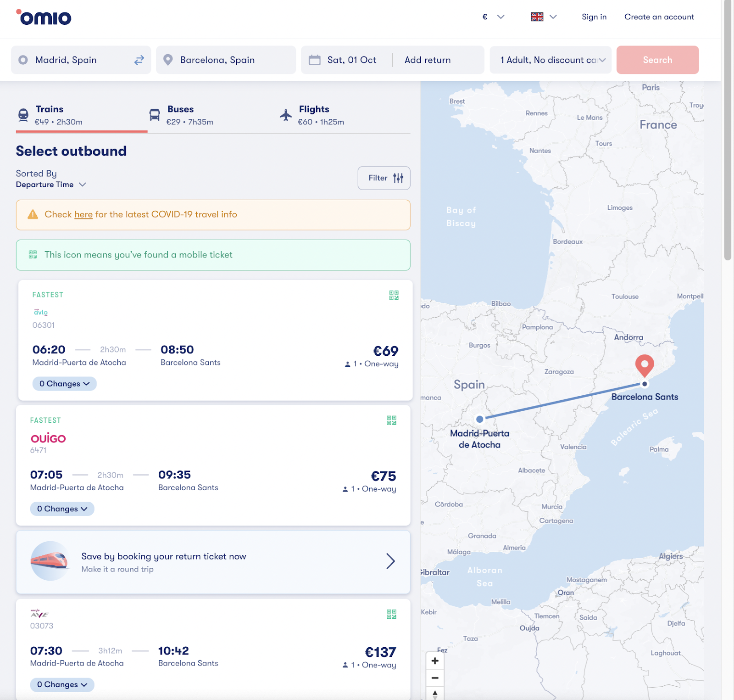Click the train icon in Trains tab

23,115
